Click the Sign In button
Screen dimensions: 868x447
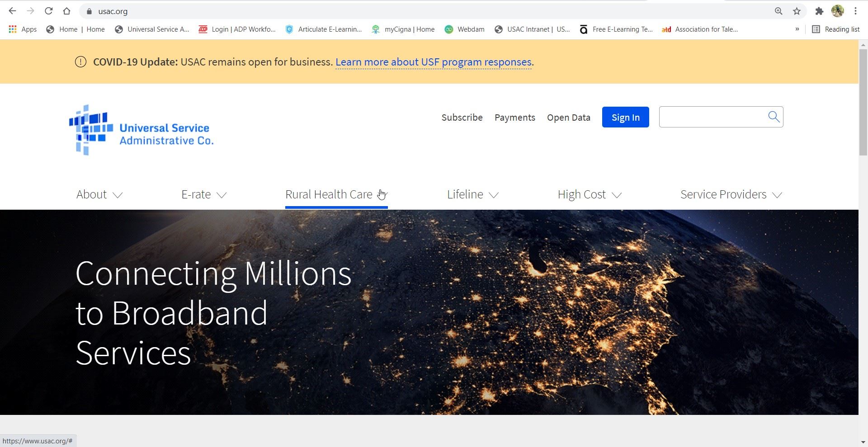[x=625, y=117]
